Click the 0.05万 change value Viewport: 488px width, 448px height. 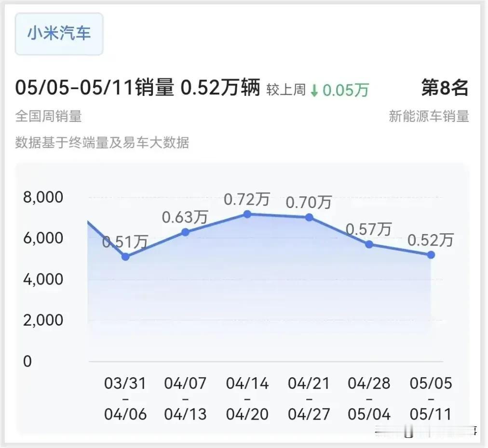[x=345, y=91]
